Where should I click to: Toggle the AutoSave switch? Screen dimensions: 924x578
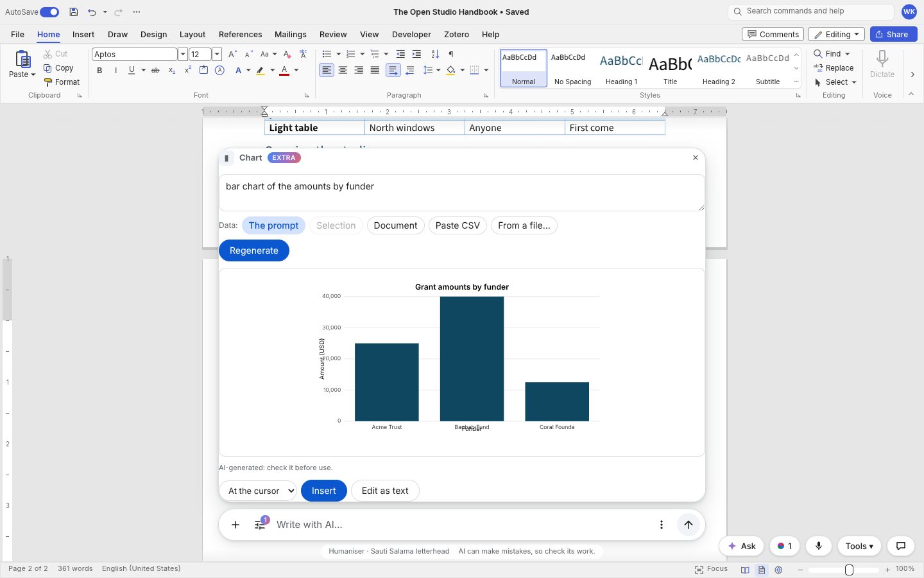point(49,12)
